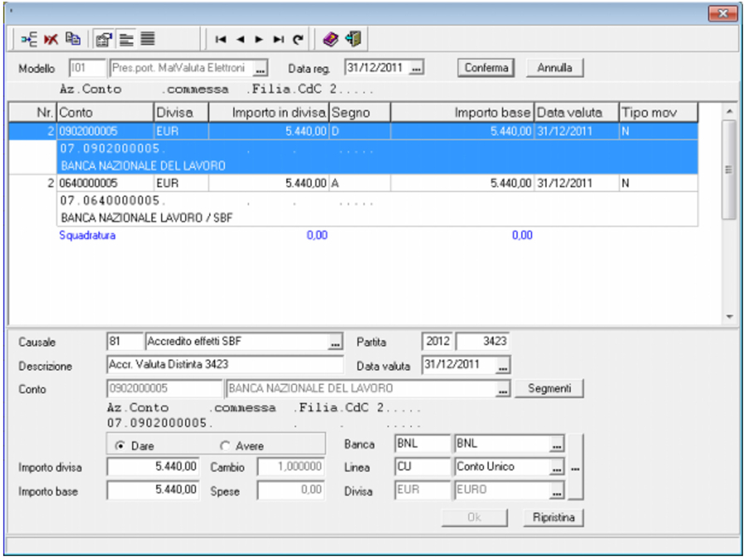Image resolution: width=747 pixels, height=560 pixels.
Task: Toggle the compact list view toolbar button
Action: pos(148,38)
